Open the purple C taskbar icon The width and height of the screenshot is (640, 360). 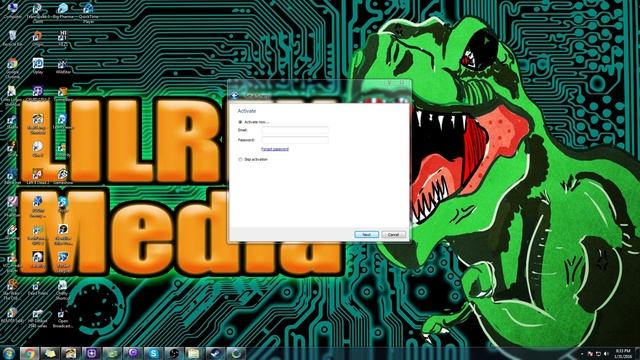point(133,353)
